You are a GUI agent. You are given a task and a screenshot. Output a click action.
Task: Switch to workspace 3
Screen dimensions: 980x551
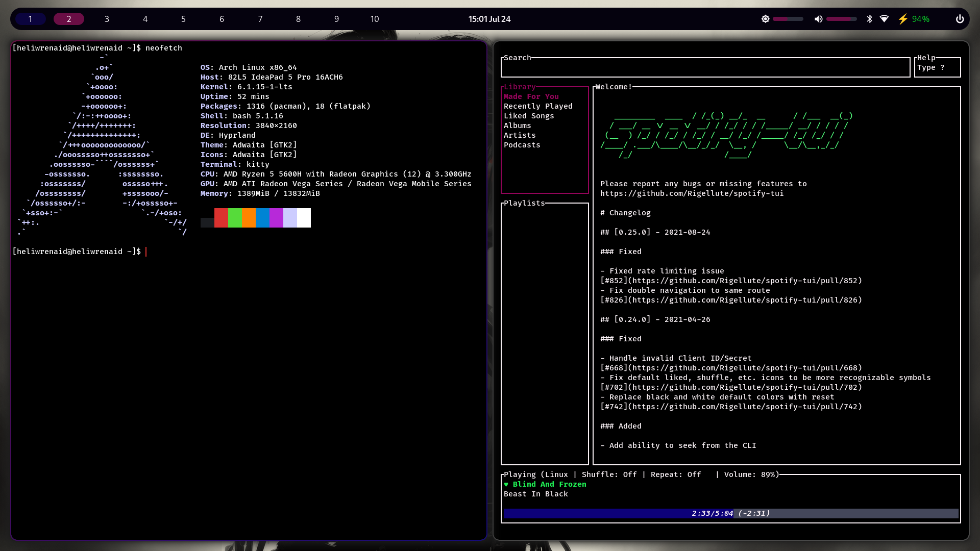coord(107,19)
